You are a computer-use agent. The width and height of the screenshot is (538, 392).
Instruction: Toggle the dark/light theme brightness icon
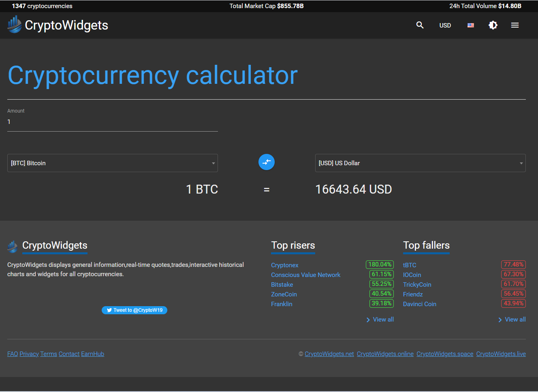[x=493, y=25]
